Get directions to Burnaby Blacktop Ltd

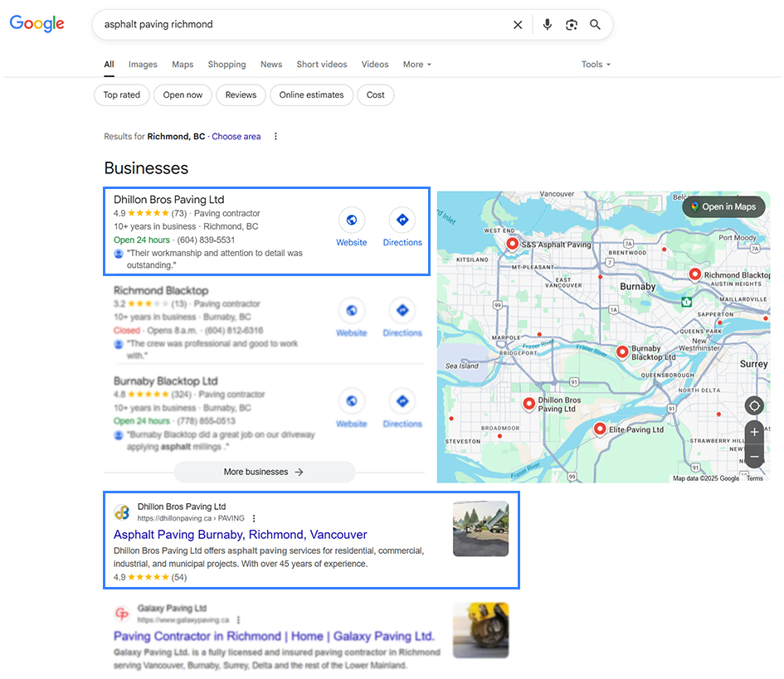[x=402, y=401]
